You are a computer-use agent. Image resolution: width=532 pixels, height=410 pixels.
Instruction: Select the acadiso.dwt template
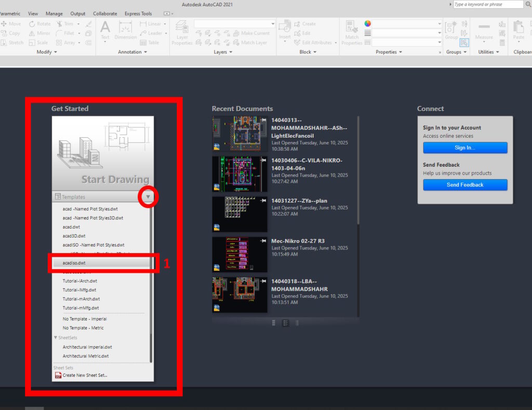tap(101, 263)
